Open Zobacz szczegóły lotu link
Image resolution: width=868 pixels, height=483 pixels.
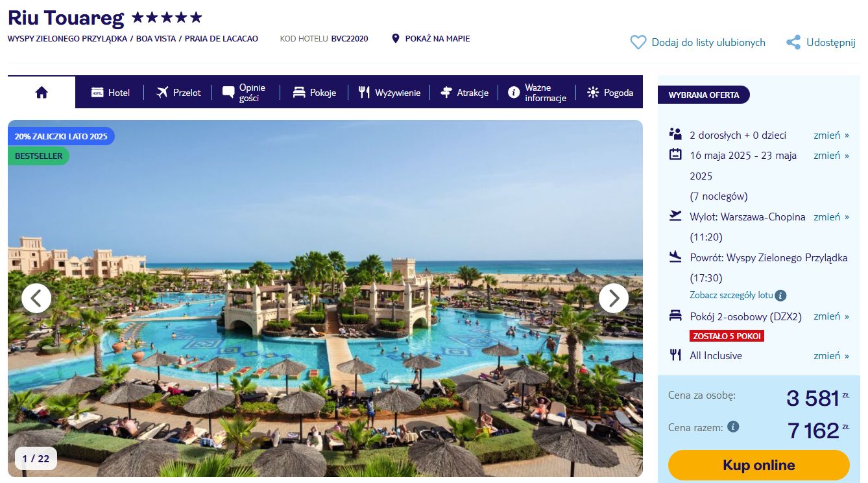(731, 296)
